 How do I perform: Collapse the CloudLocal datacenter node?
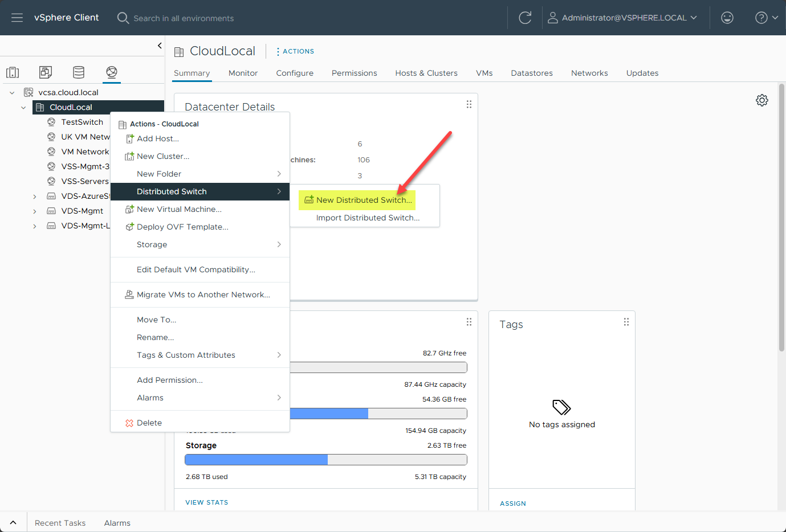pos(23,107)
